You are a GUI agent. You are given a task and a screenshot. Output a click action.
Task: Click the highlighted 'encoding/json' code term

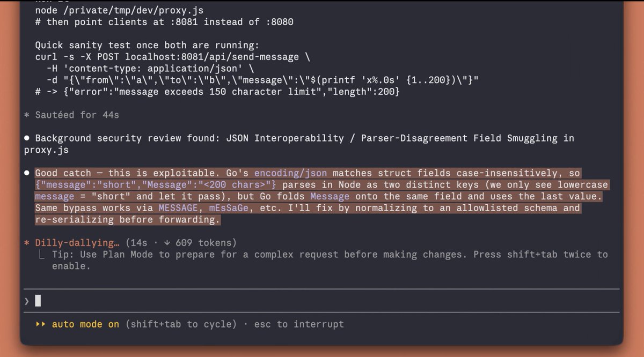point(290,173)
